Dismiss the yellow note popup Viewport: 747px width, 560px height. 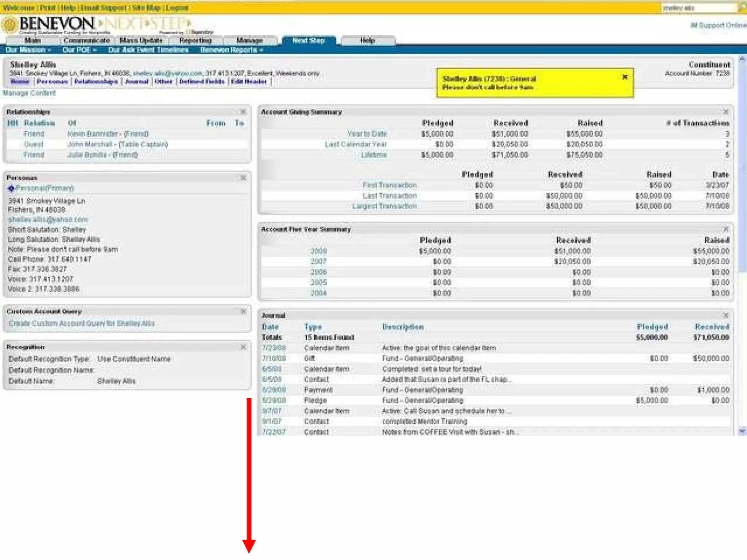(x=625, y=77)
